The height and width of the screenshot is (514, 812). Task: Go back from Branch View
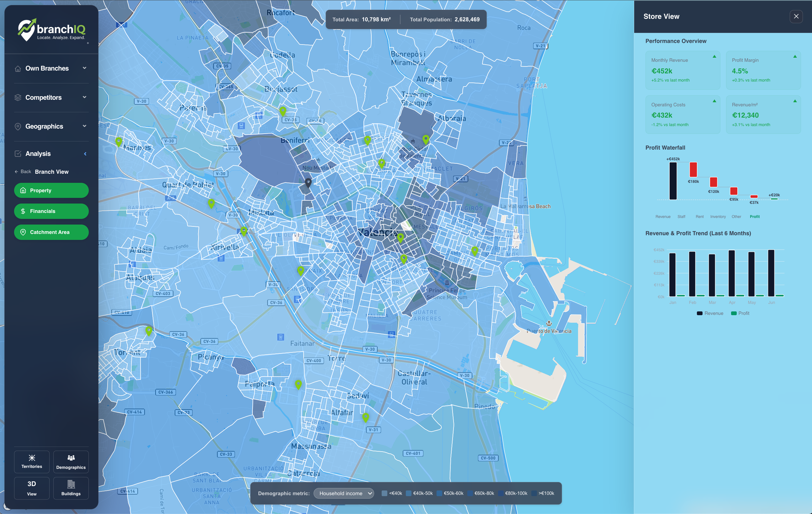point(23,171)
